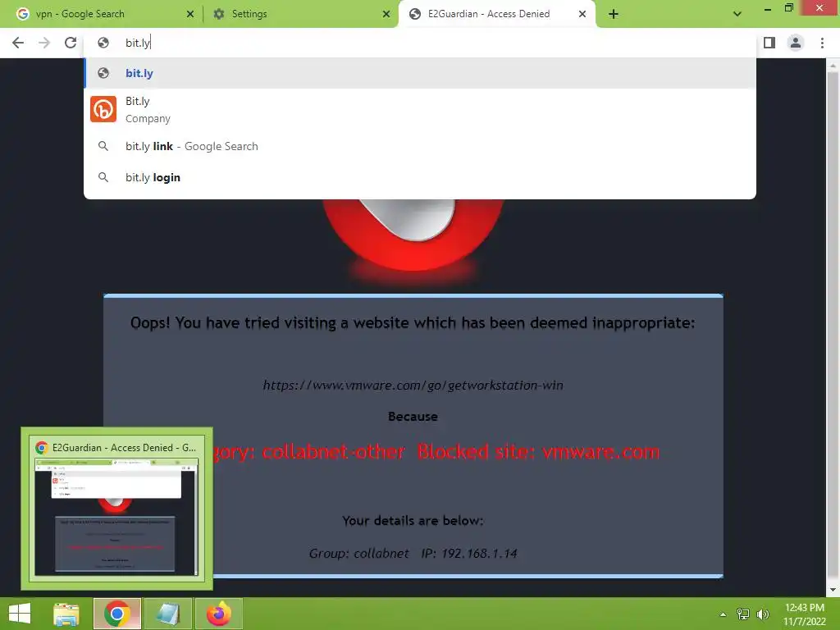
Task: Click the scrollbar down arrow
Action: (833, 590)
